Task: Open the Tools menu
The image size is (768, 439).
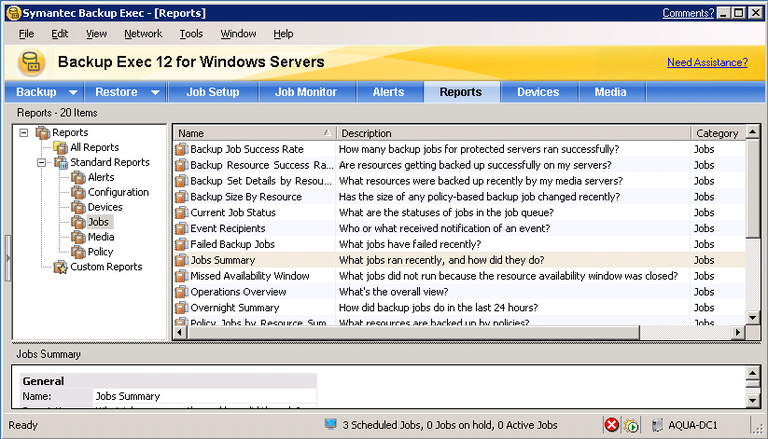Action: (191, 33)
